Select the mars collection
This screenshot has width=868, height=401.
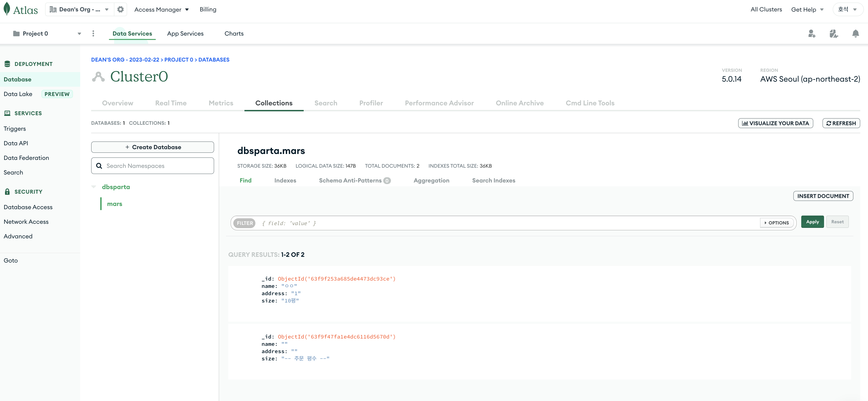click(115, 204)
